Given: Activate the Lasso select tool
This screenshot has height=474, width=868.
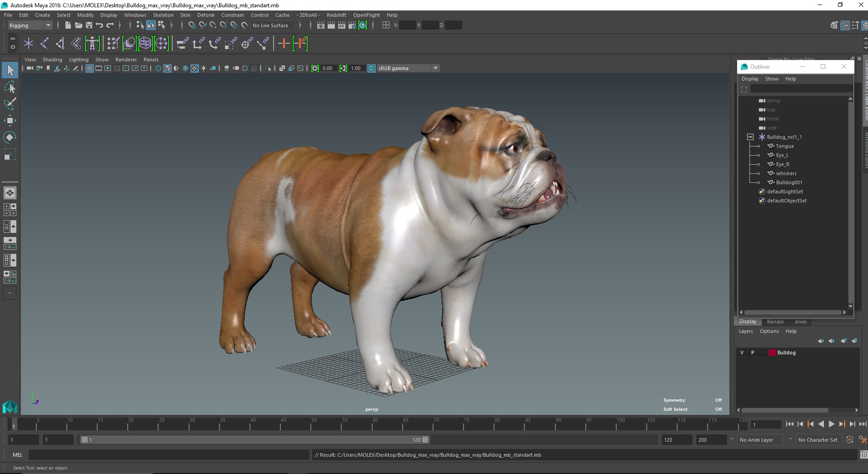Looking at the screenshot, I should point(10,87).
